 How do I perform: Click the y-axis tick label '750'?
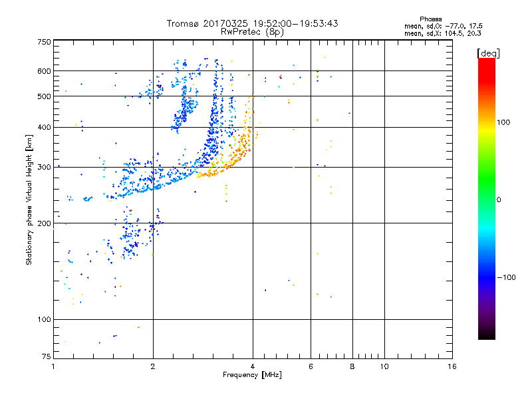pyautogui.click(x=44, y=42)
